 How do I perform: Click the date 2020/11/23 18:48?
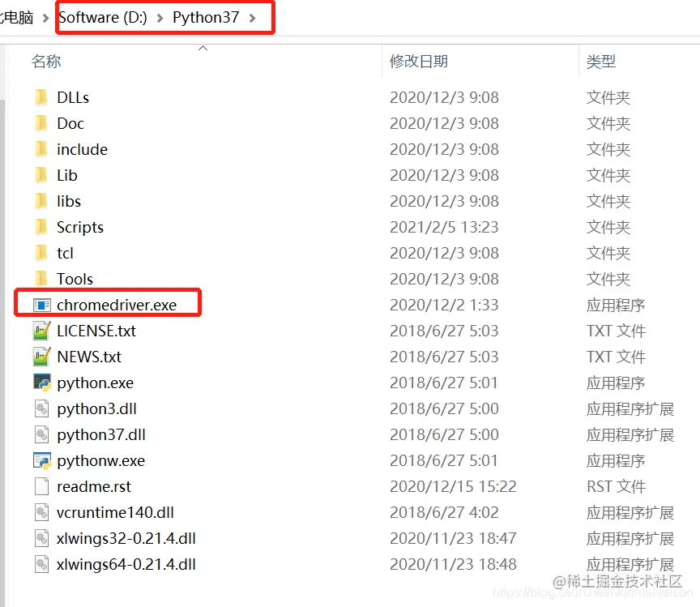click(453, 564)
